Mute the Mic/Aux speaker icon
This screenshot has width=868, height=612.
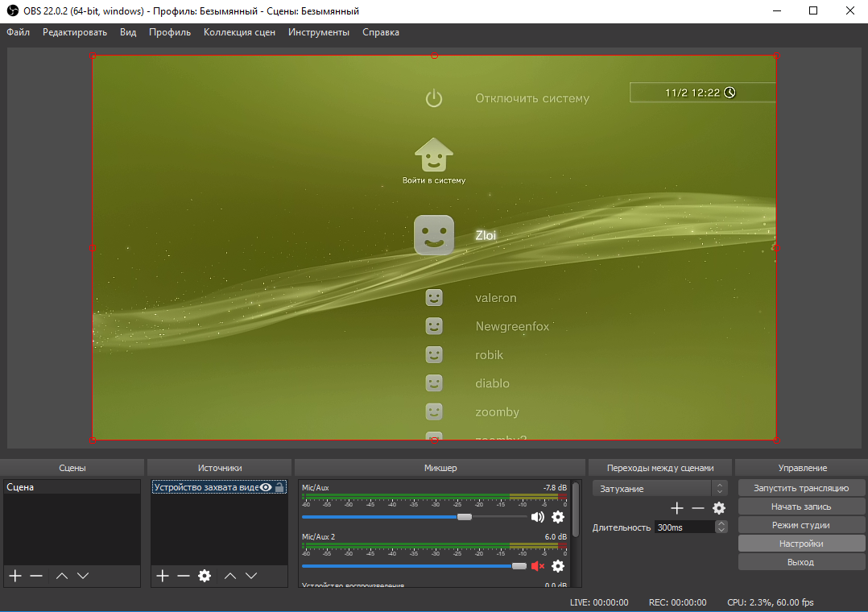click(x=538, y=517)
